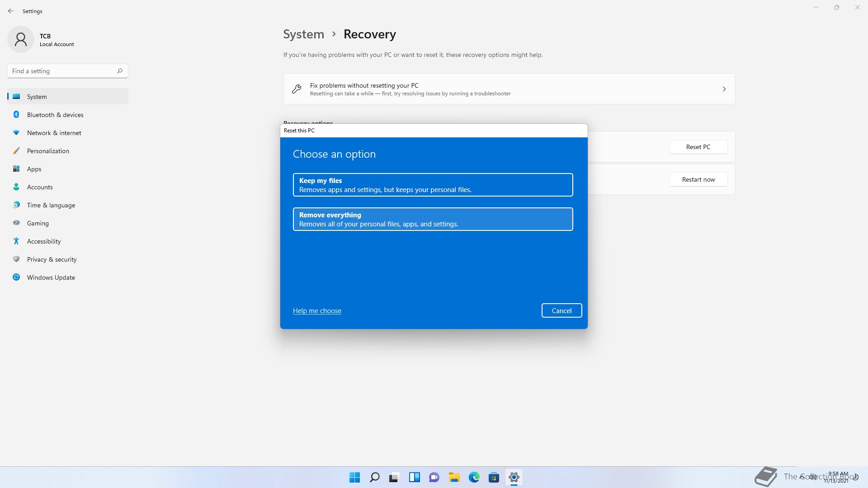Select Apps category
Image resolution: width=868 pixels, height=488 pixels.
[68, 169]
